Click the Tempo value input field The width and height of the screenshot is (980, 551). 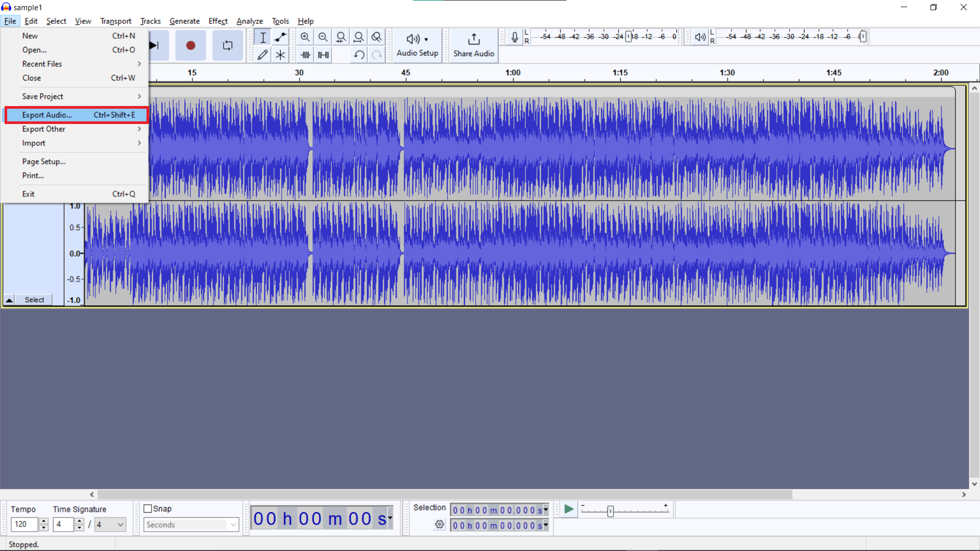point(23,525)
